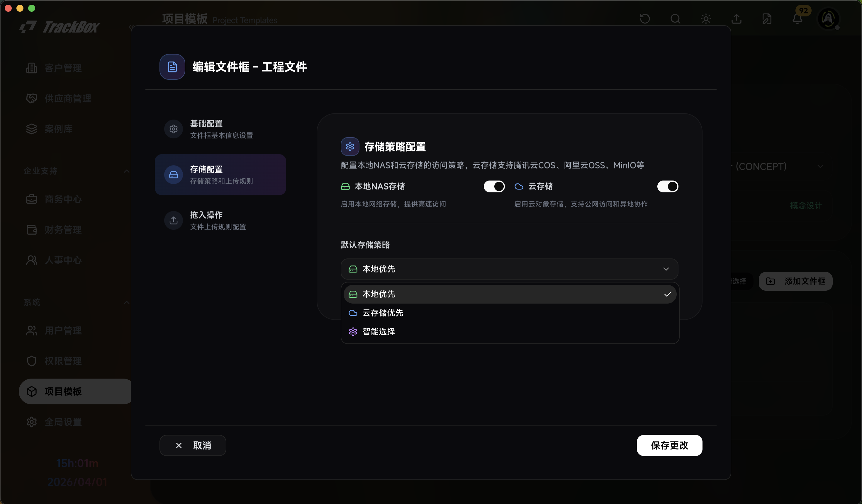
Task: Click the 取消 button
Action: (x=193, y=445)
